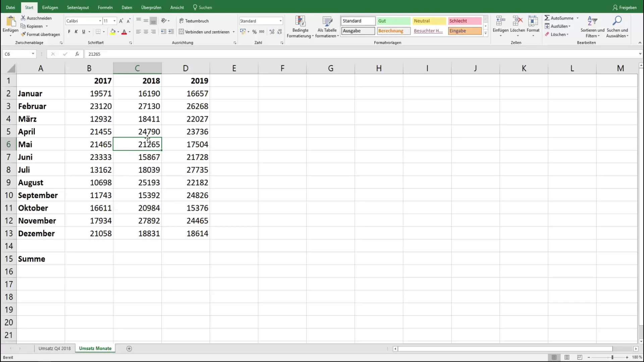
Task: Toggle underline formatting U
Action: pyautogui.click(x=84, y=32)
